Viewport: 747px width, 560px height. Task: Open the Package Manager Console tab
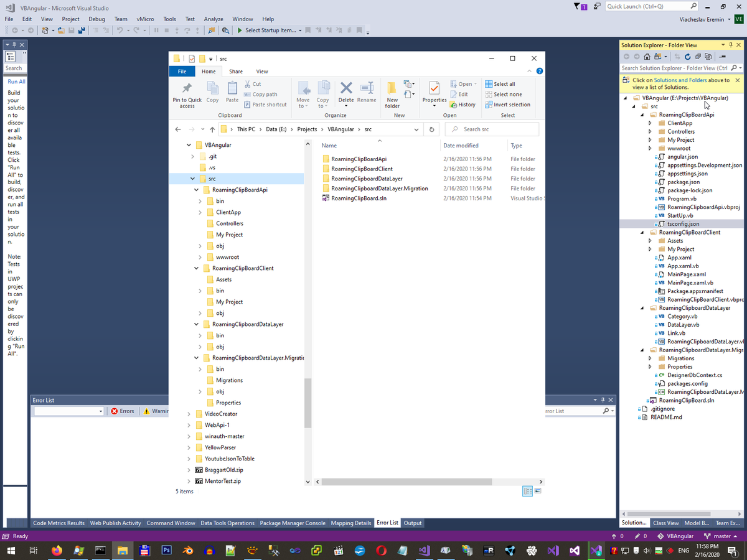[x=293, y=523]
